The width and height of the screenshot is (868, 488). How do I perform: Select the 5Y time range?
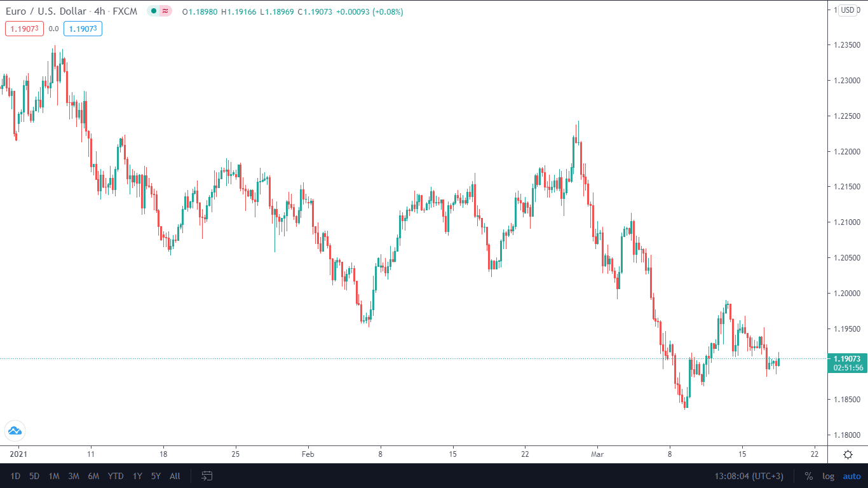pyautogui.click(x=156, y=476)
